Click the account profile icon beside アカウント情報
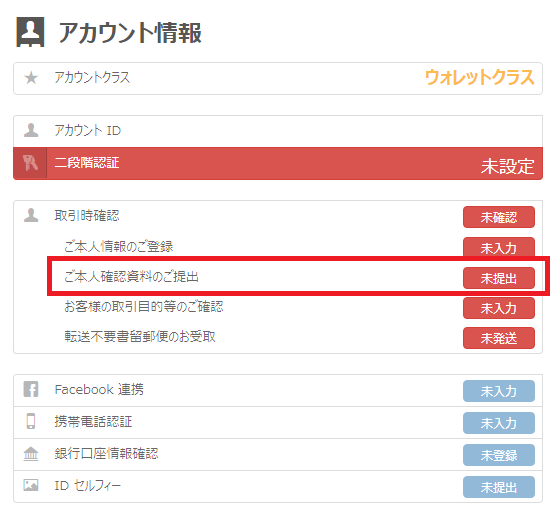556x510 pixels. (30, 32)
